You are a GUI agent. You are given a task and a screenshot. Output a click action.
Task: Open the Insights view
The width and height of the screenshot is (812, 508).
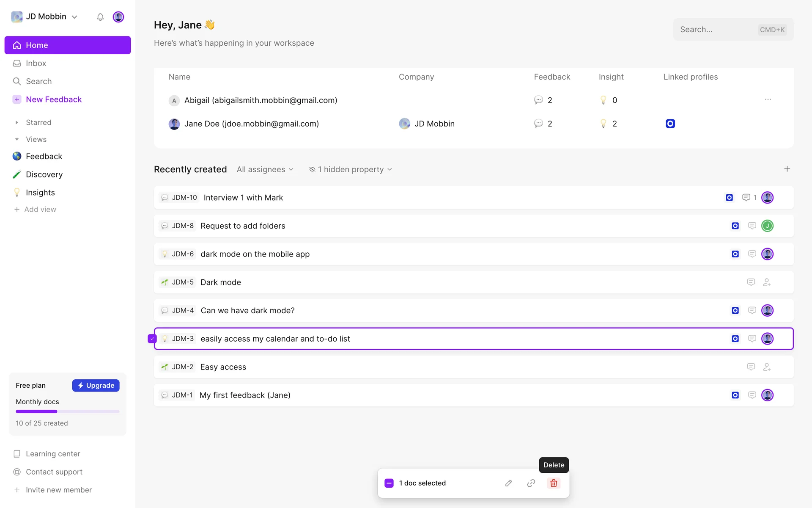[40, 193]
